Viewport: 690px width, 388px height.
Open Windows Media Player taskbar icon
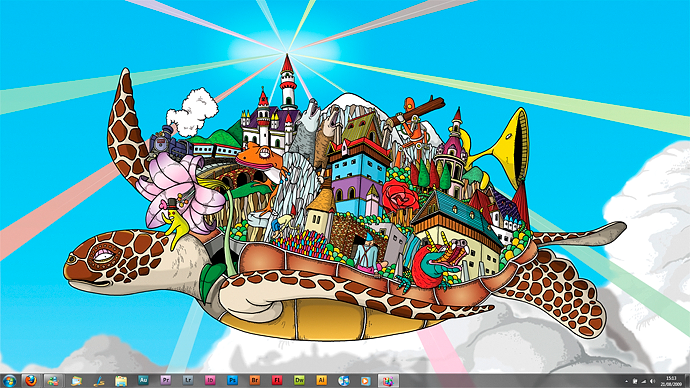point(365,381)
